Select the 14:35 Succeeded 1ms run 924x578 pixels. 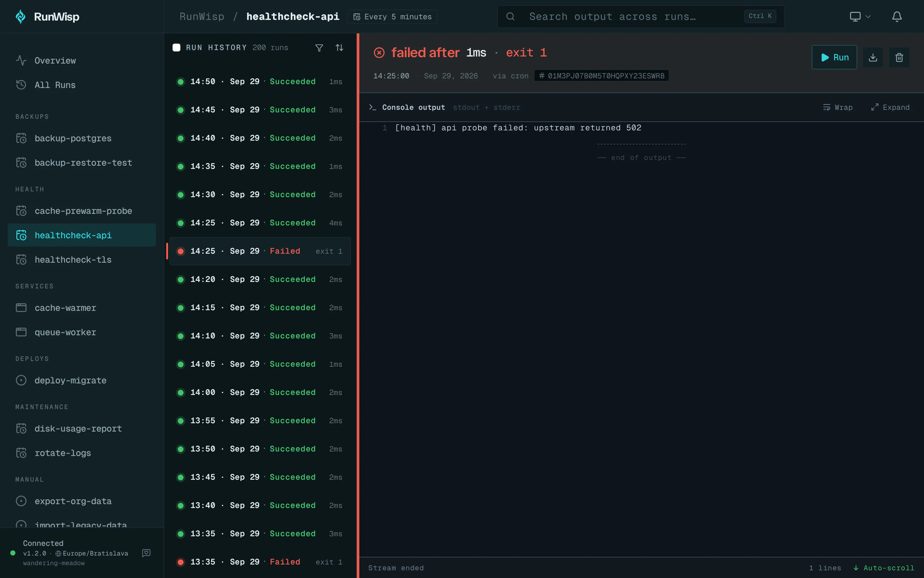click(x=260, y=166)
